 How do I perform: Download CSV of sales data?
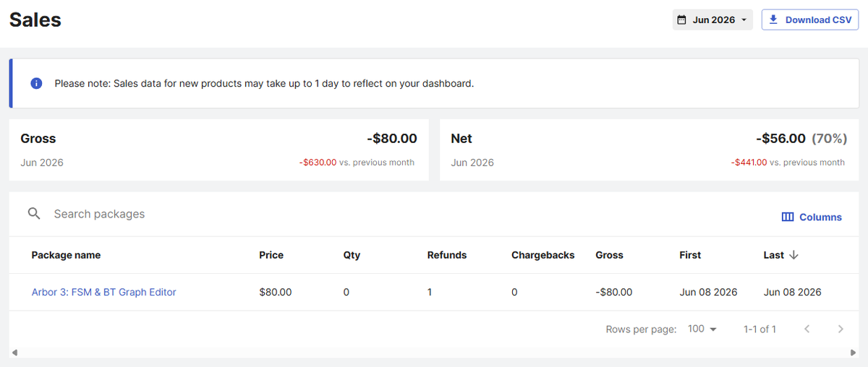pos(810,20)
